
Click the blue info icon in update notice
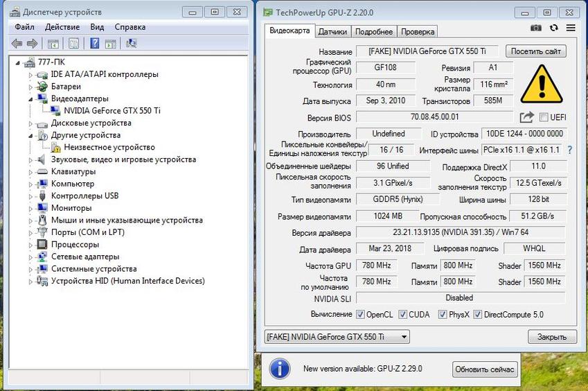pyautogui.click(x=280, y=369)
